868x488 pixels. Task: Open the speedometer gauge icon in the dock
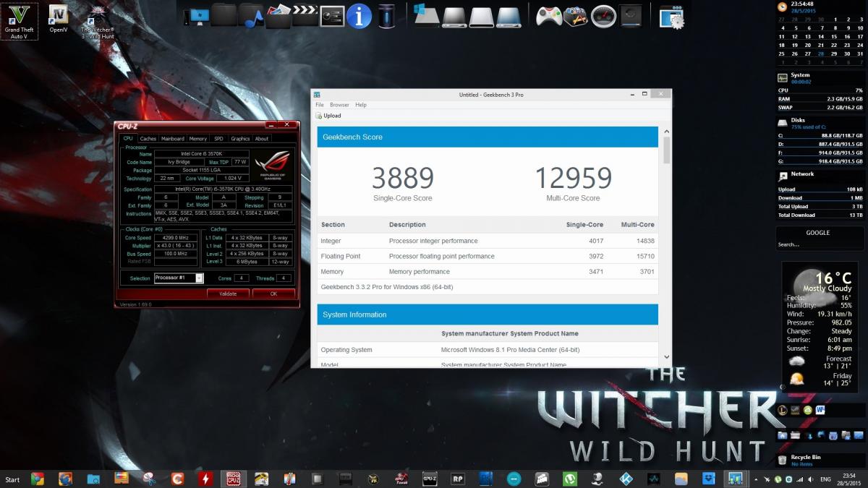coord(603,16)
